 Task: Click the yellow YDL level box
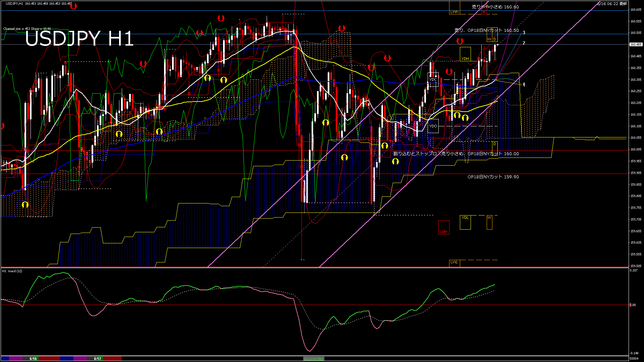point(465,222)
